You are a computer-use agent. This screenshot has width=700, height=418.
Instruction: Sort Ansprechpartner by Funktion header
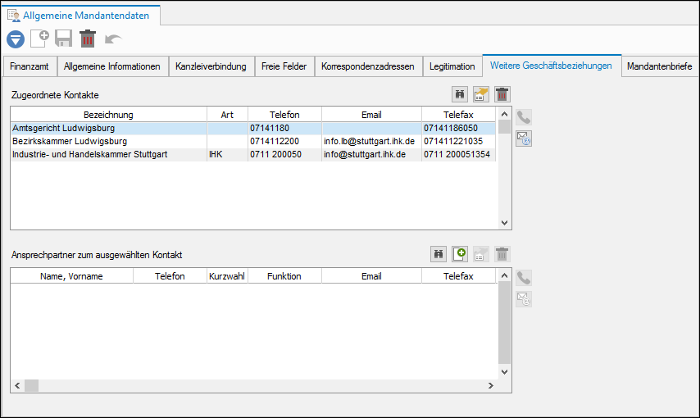[x=284, y=276]
